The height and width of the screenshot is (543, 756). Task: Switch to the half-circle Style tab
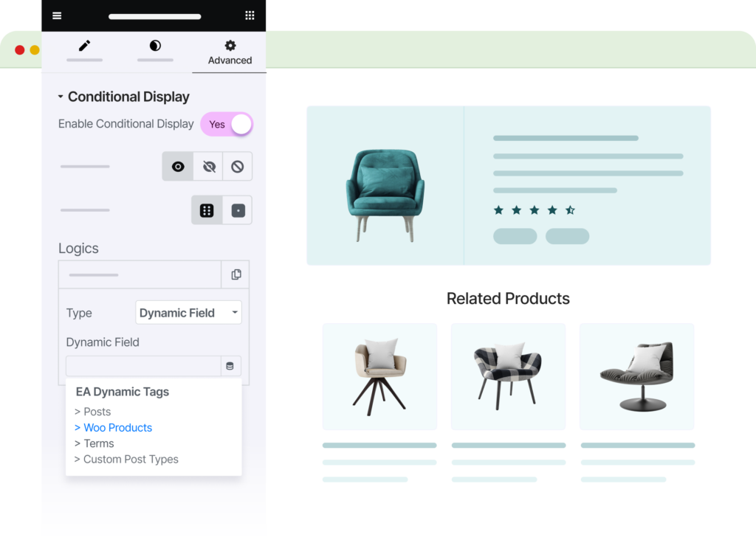[155, 46]
